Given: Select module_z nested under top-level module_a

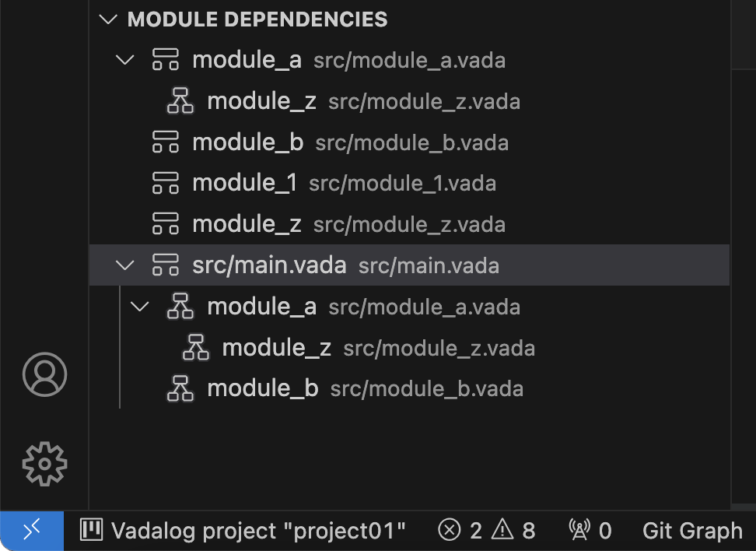Looking at the screenshot, I should [x=409, y=101].
